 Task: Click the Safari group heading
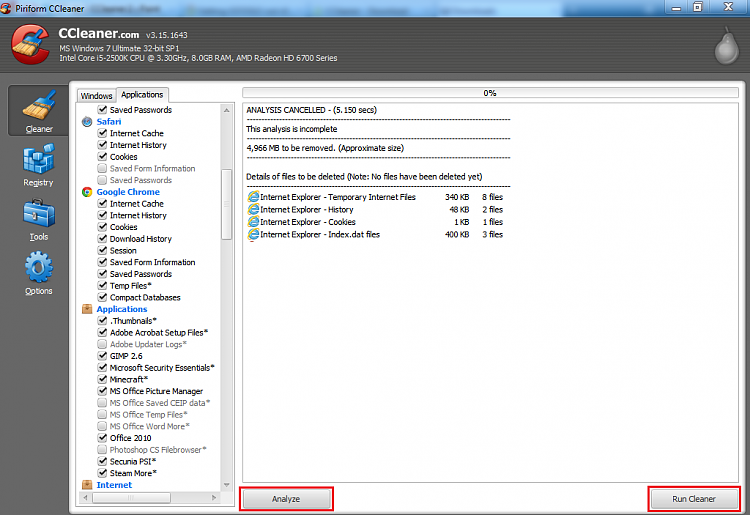pos(109,121)
